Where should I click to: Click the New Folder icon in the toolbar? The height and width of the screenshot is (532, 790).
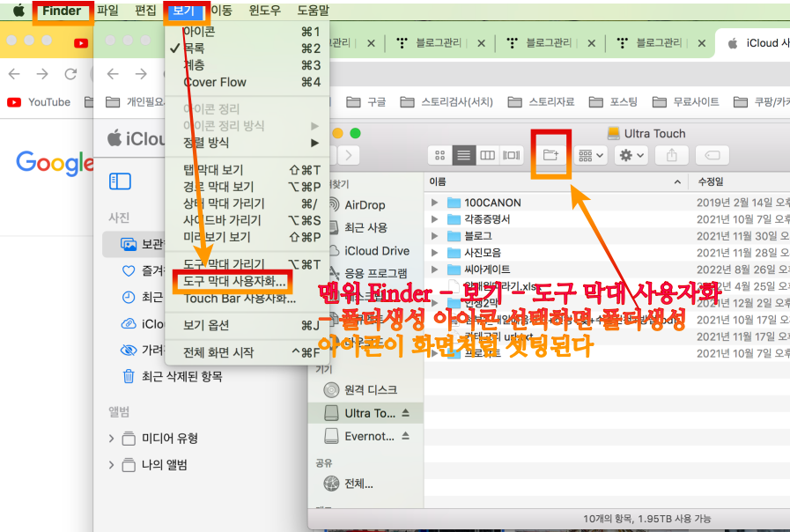click(x=552, y=154)
